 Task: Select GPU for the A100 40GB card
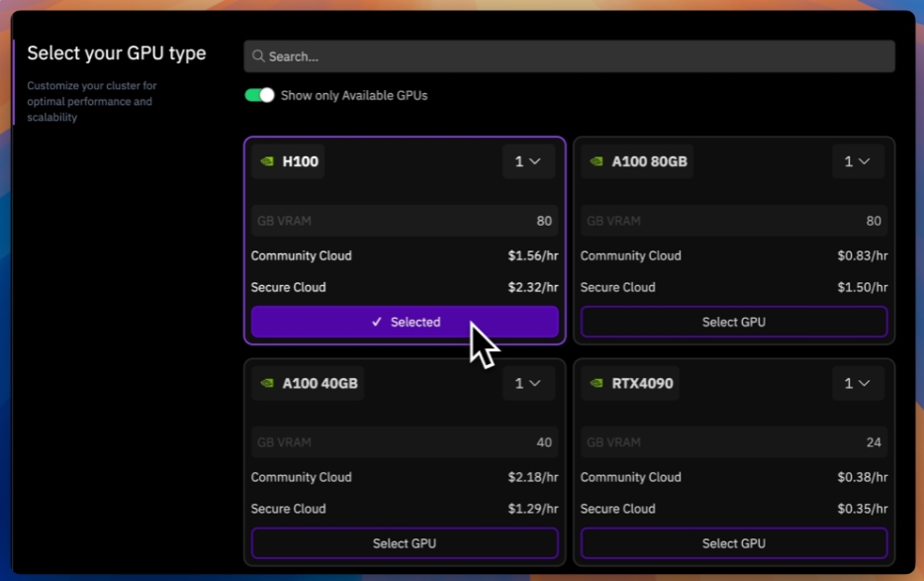click(405, 543)
